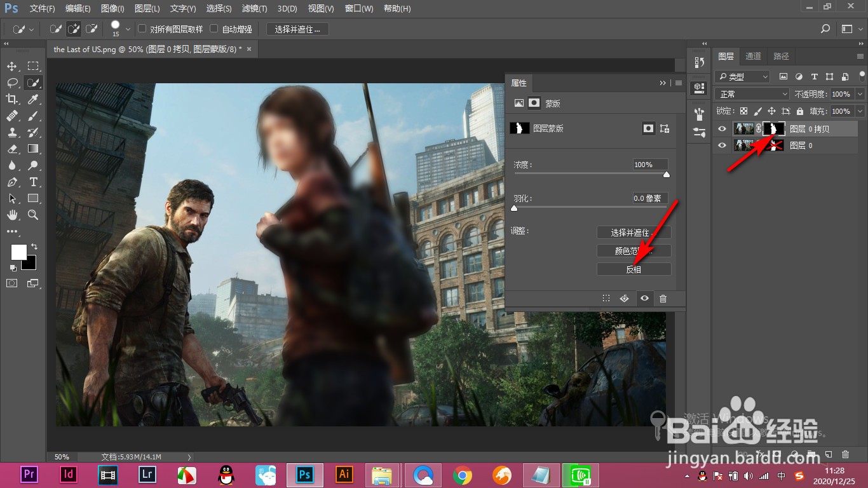
Task: Open the 滤镜(T) menu
Action: point(255,8)
